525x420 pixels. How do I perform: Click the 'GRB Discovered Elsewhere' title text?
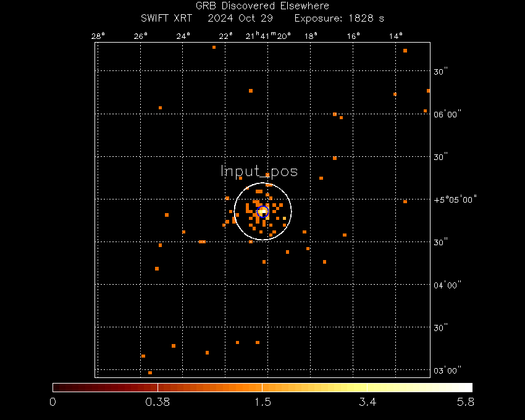click(x=262, y=6)
